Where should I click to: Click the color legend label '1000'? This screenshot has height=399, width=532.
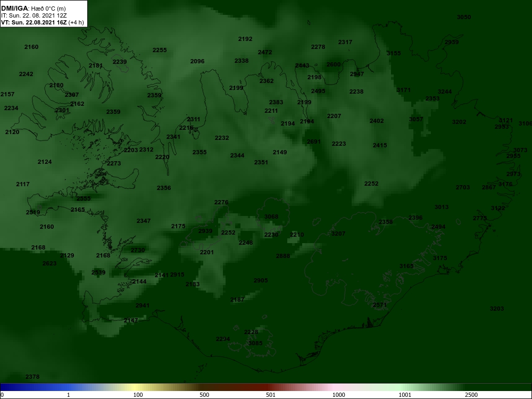338,395
